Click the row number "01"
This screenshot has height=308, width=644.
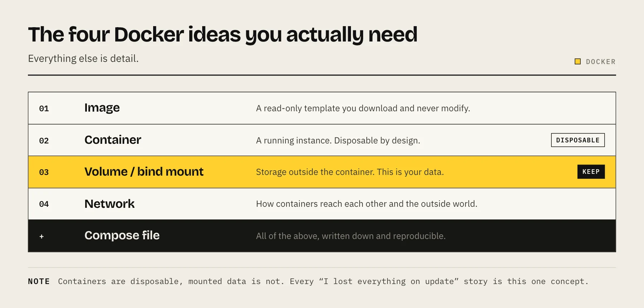click(44, 109)
